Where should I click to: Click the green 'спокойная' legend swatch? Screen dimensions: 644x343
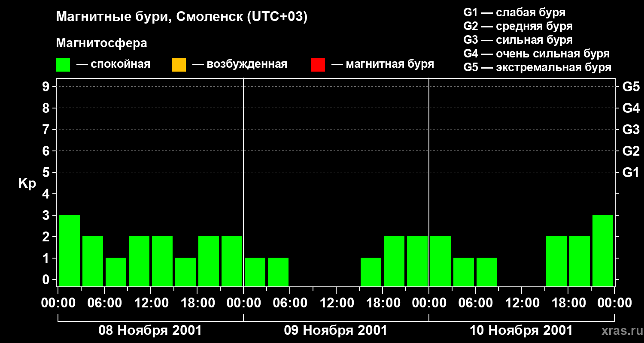coord(63,65)
